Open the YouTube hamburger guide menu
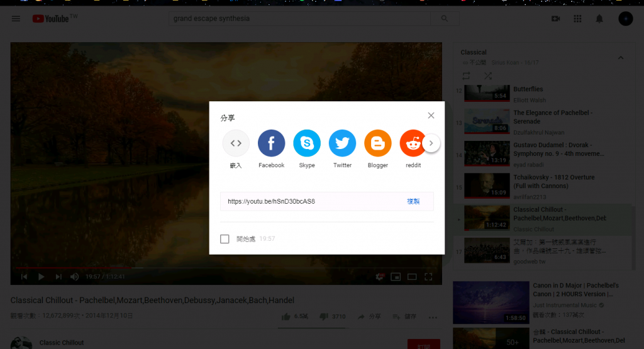 [16, 18]
